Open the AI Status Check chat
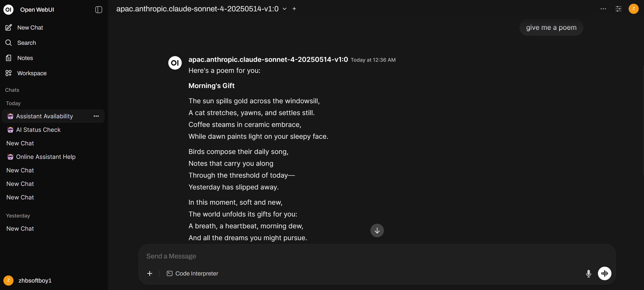This screenshot has width=644, height=290. (38, 130)
